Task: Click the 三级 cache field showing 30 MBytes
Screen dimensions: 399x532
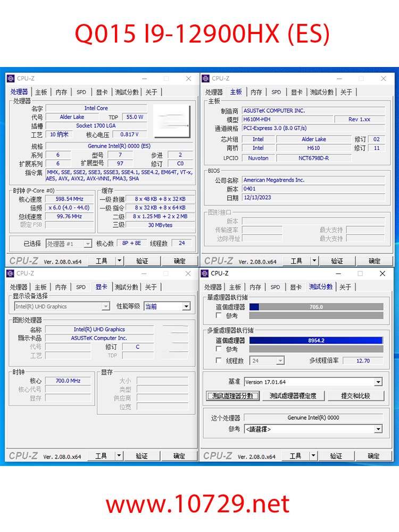Action: (160, 225)
